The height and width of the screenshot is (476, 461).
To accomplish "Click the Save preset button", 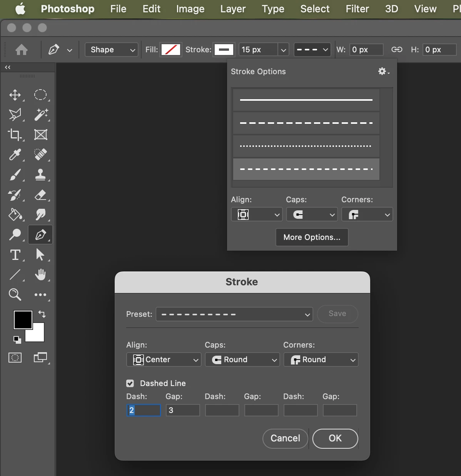I will coord(337,314).
